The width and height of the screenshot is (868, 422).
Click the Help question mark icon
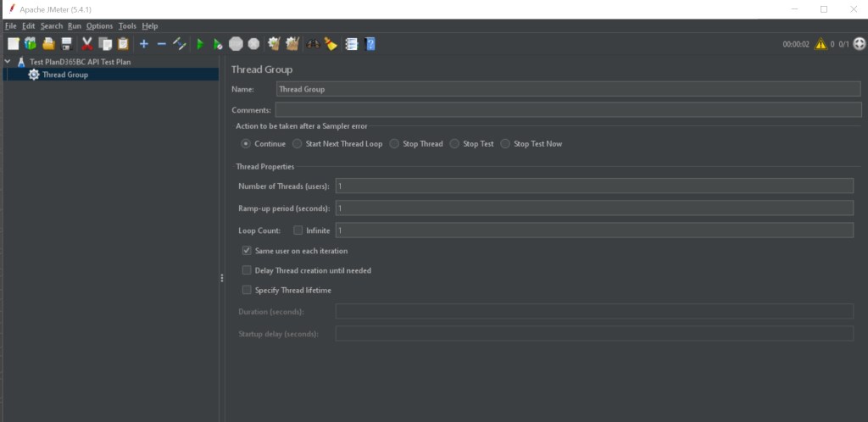[370, 44]
